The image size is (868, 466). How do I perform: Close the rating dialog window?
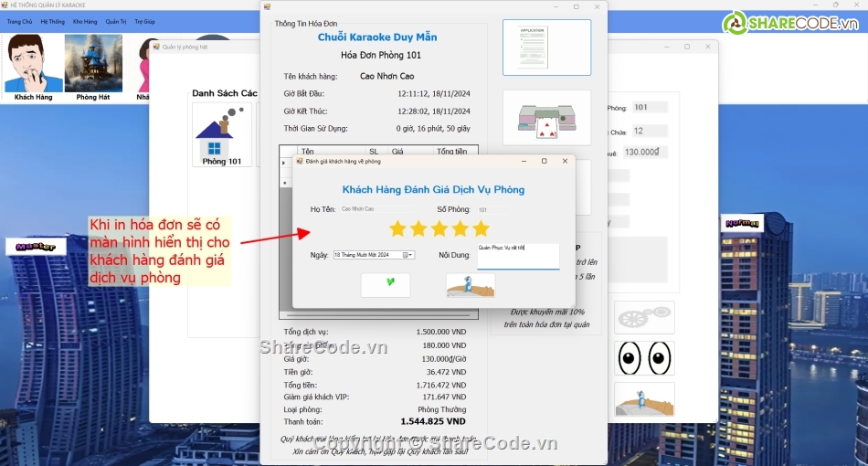point(565,161)
